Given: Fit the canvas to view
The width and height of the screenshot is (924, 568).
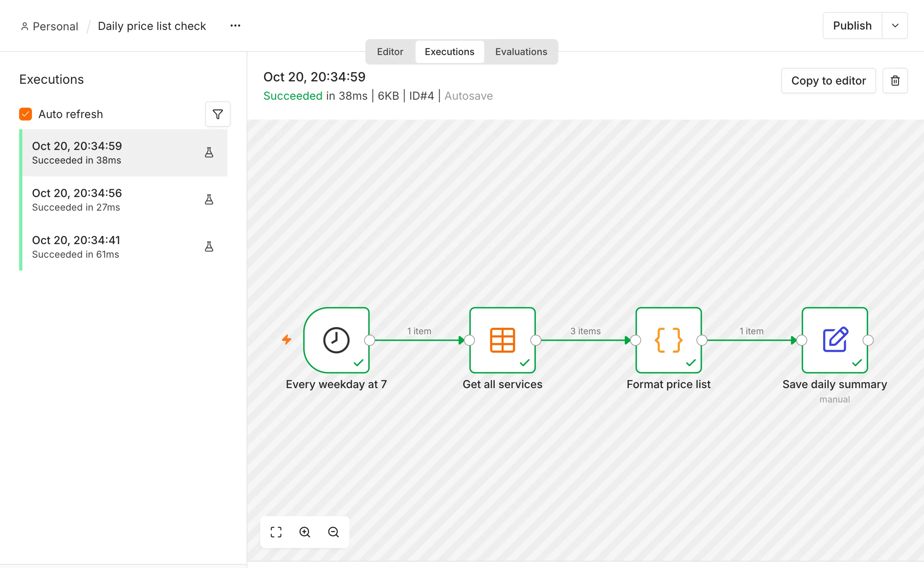Looking at the screenshot, I should [x=276, y=532].
